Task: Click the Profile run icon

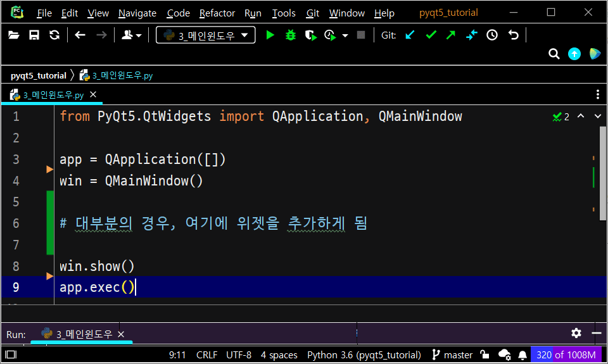Action: coord(331,35)
